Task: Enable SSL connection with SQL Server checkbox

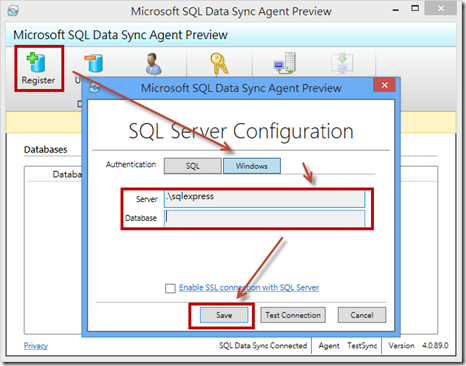Action: pos(170,288)
